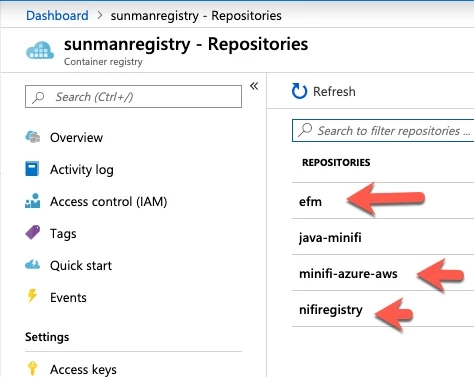Click the Overview icon

(x=33, y=137)
